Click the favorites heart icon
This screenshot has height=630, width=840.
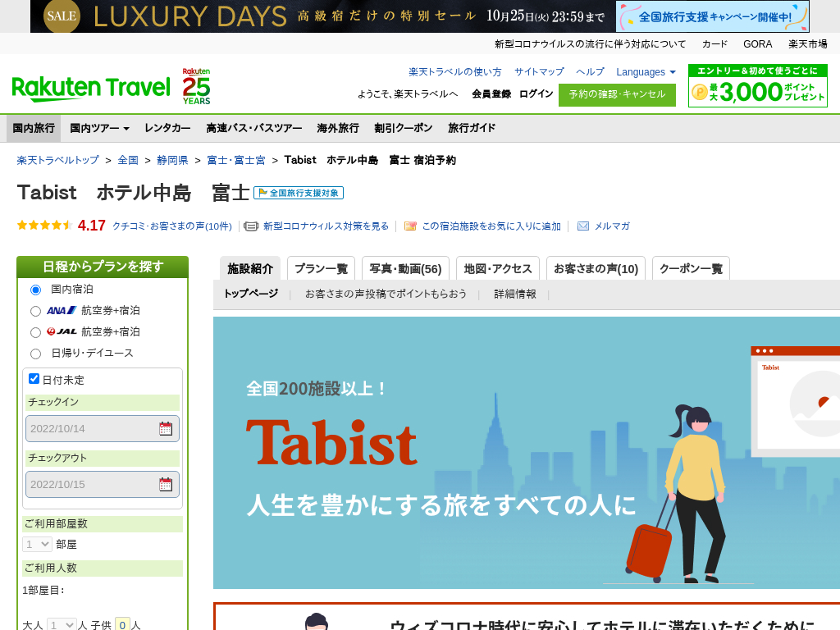click(x=410, y=226)
